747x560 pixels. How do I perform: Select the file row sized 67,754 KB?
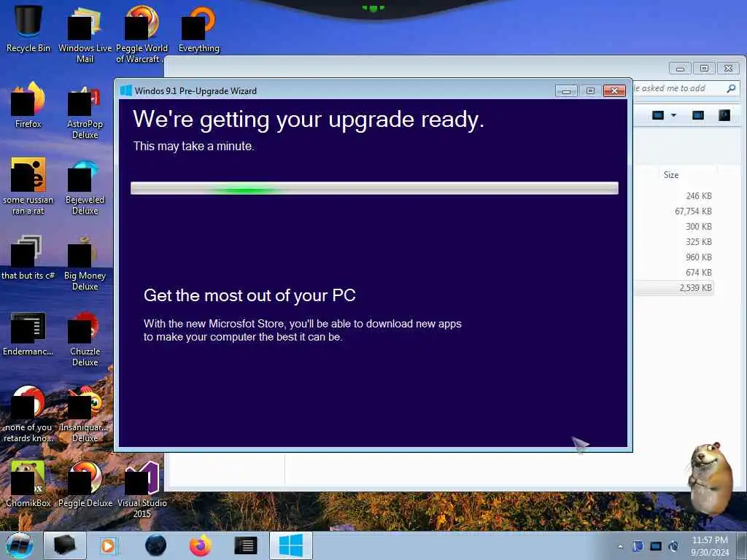tap(673, 211)
